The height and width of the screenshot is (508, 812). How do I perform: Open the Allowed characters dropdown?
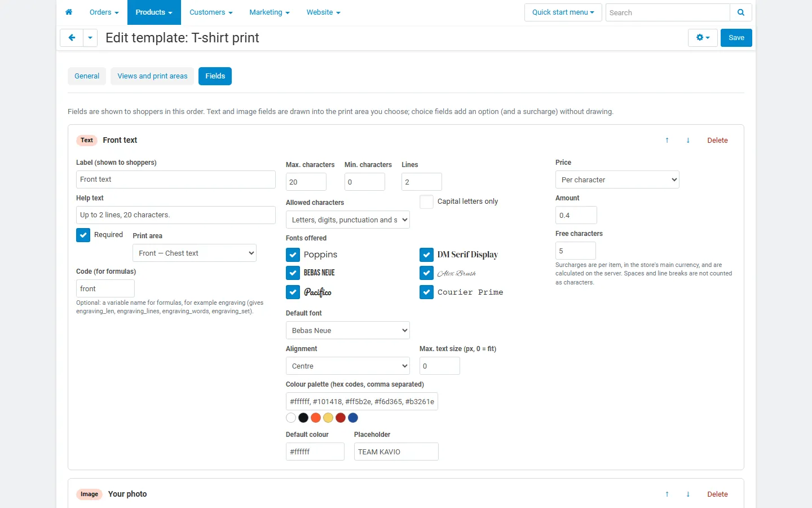[x=348, y=220]
